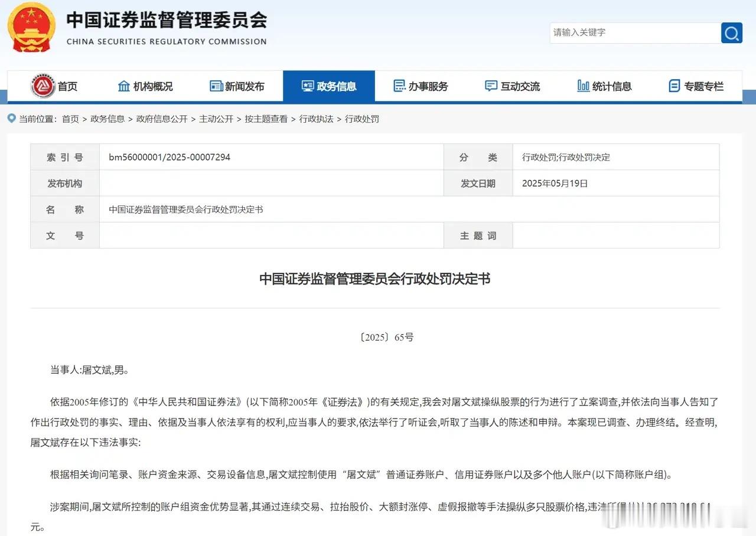Open the 专题专栏 navigation tab
756x536 pixels.
[696, 86]
